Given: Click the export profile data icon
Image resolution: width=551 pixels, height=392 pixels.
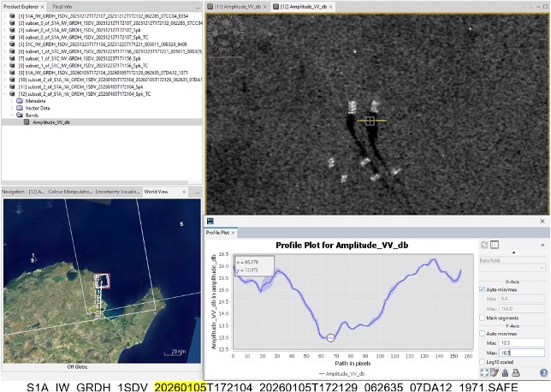Looking at the screenshot, I should click(x=505, y=372).
